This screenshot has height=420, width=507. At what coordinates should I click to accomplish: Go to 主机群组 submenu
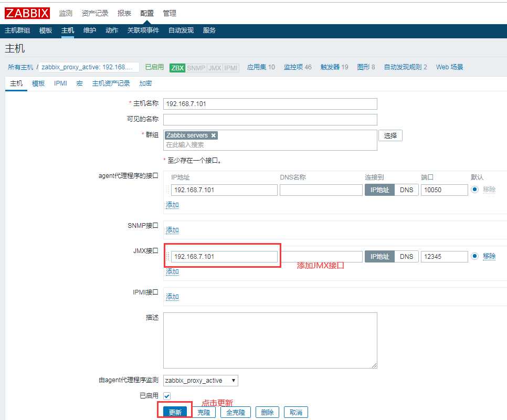(17, 30)
